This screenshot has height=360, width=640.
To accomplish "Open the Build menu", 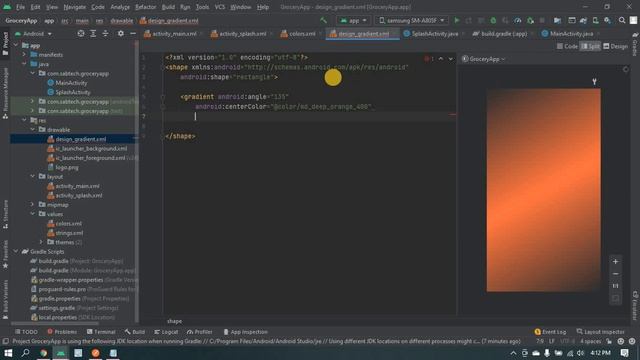I will click(x=168, y=7).
